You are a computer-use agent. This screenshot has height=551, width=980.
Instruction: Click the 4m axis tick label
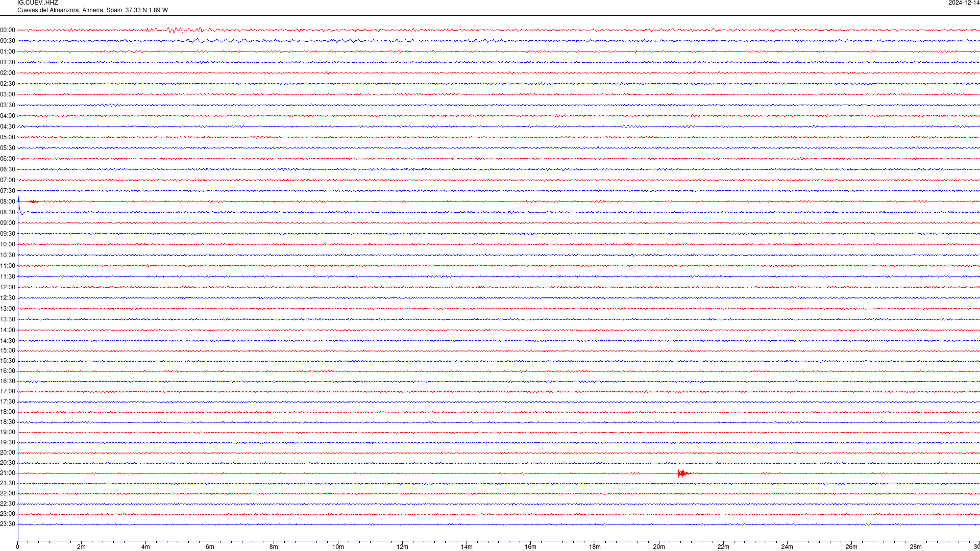coord(145,547)
